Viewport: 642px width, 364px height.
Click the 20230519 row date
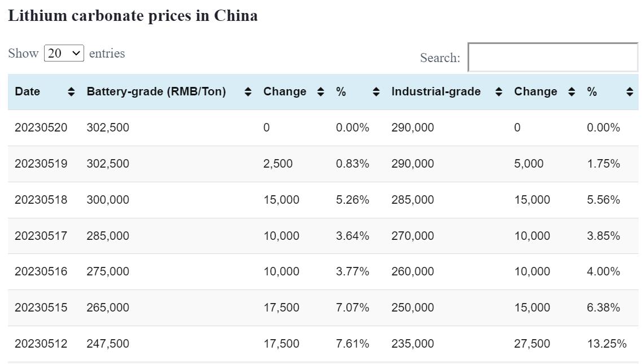point(41,164)
